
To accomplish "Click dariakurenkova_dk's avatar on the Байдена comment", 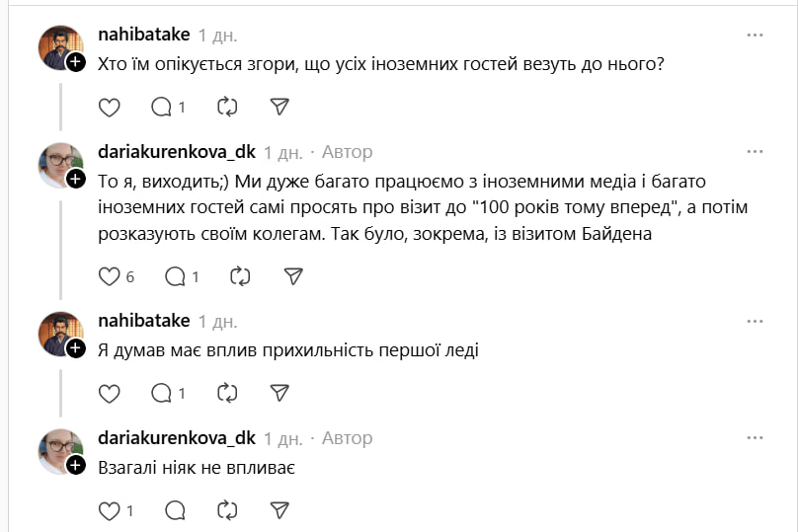I will (x=60, y=165).
